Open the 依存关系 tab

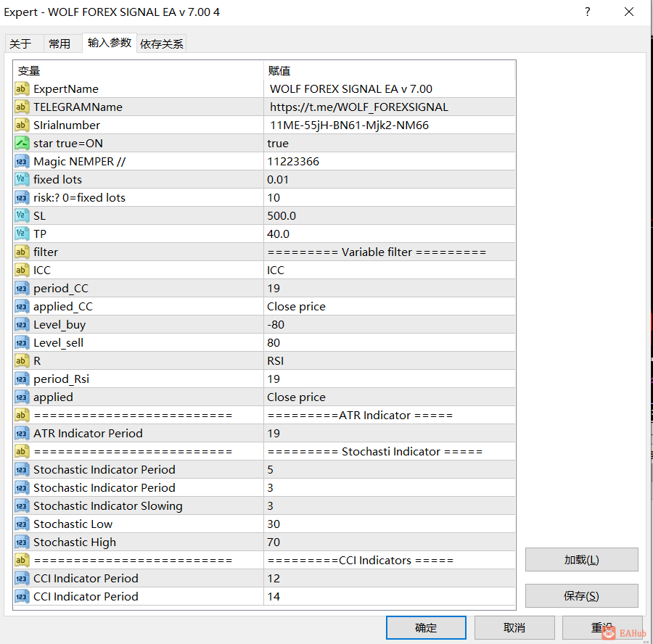pyautogui.click(x=162, y=44)
